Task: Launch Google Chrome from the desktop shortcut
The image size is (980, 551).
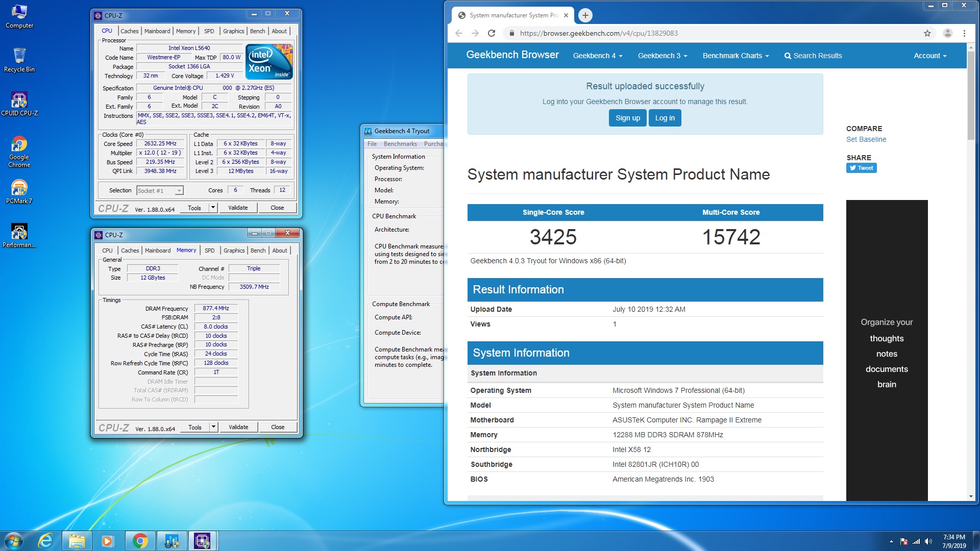Action: coord(19,152)
